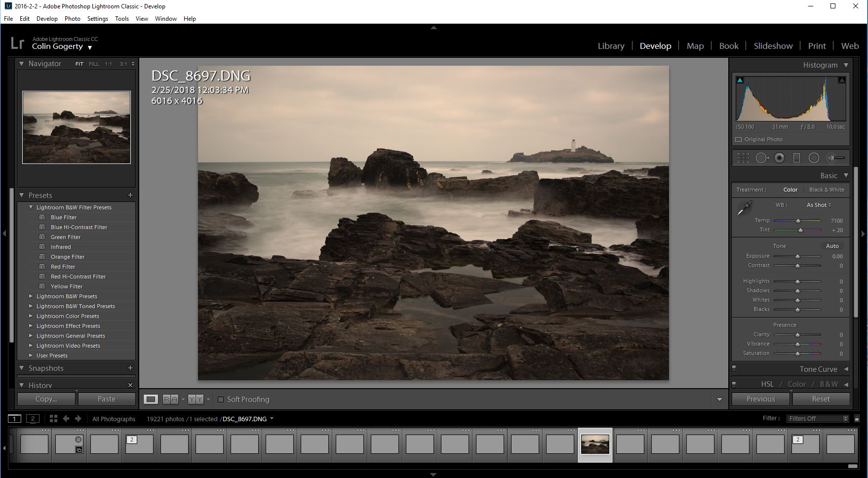Open the toolbar content dropdown arrow

(719, 399)
